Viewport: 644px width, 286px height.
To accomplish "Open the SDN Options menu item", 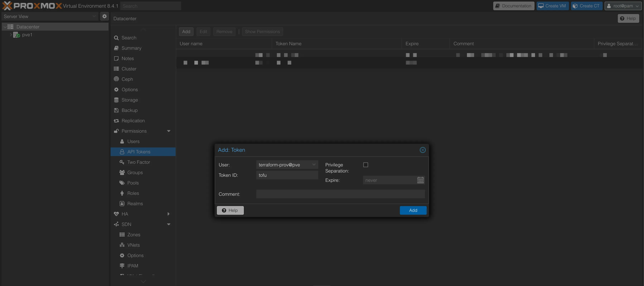I will [143, 255].
